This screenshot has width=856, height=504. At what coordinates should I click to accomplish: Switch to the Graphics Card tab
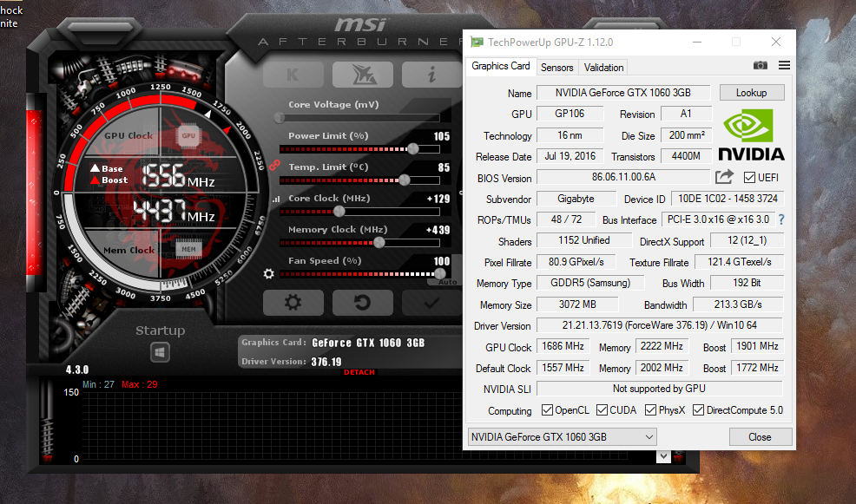pyautogui.click(x=501, y=66)
